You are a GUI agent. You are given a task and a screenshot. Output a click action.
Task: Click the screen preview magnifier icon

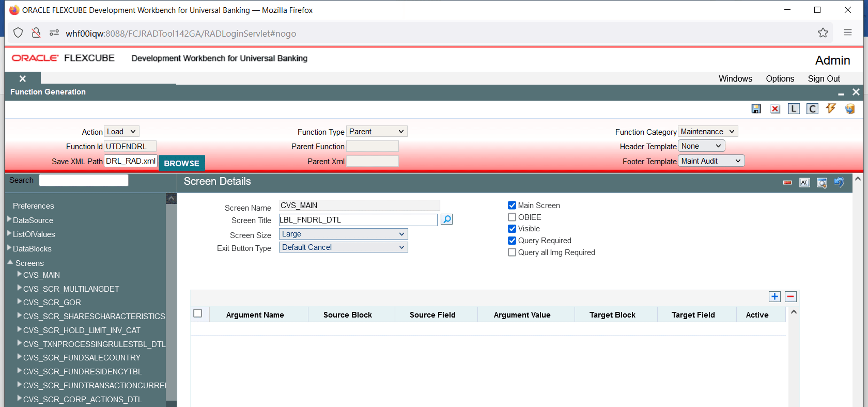tap(822, 183)
